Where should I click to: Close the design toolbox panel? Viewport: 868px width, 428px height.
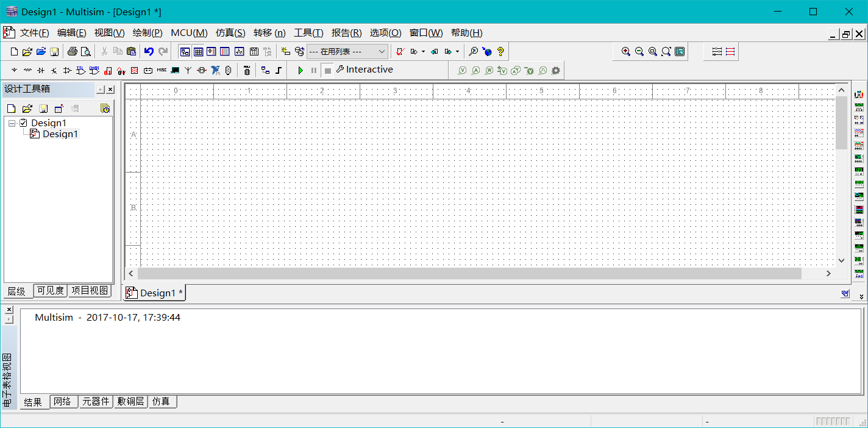[x=110, y=90]
